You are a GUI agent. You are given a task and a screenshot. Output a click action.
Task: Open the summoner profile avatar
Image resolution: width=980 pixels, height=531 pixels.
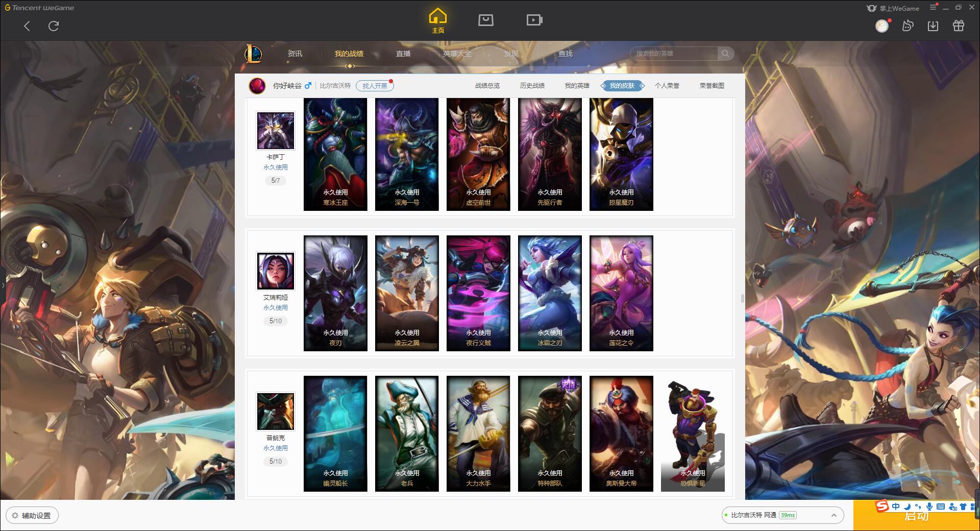coord(257,86)
